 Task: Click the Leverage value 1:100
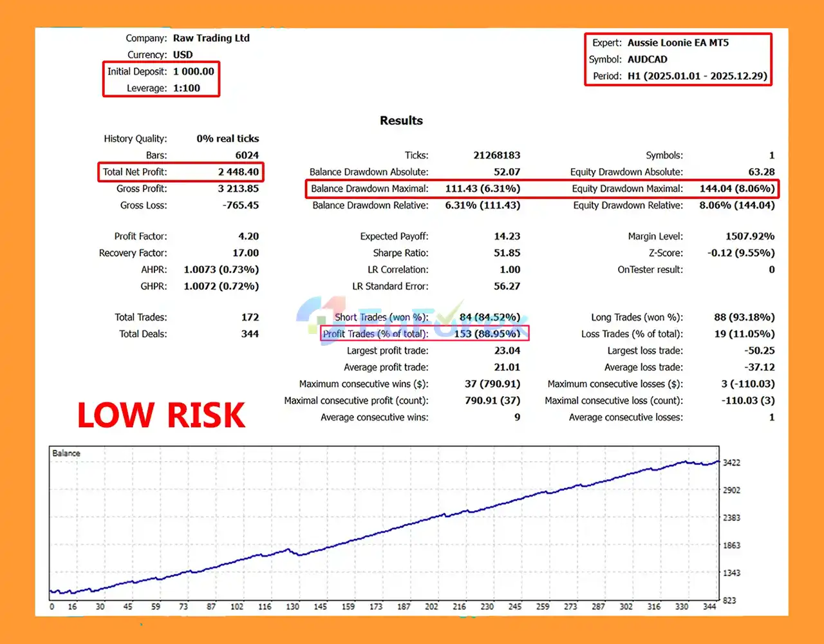[x=186, y=88]
